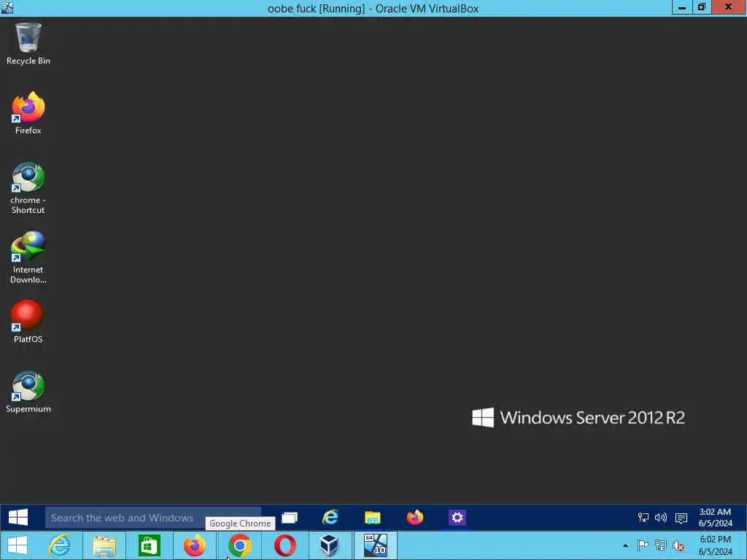Screen dimensions: 747x560
Task: Launch Firefox from the VM taskbar
Action: (415, 517)
